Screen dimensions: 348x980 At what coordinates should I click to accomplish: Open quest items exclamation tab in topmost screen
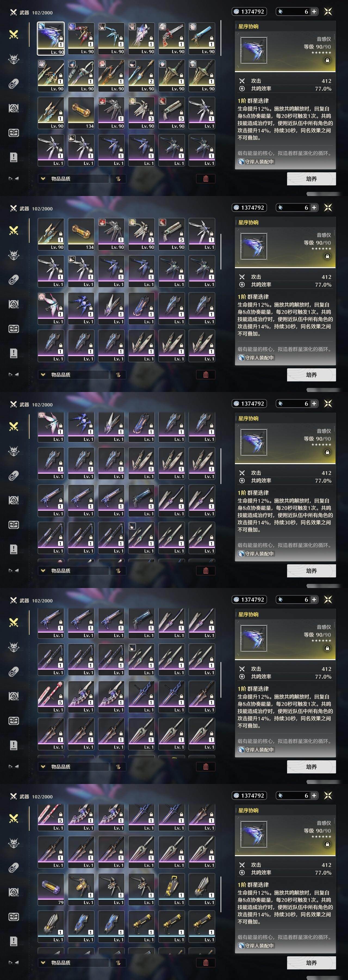coord(13,157)
